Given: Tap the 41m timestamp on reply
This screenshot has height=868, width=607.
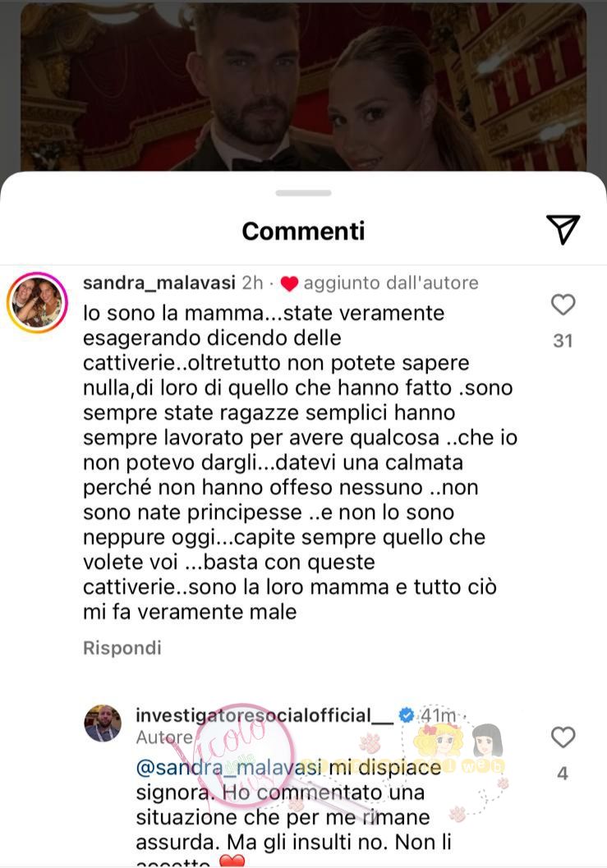Looking at the screenshot, I should click(439, 715).
